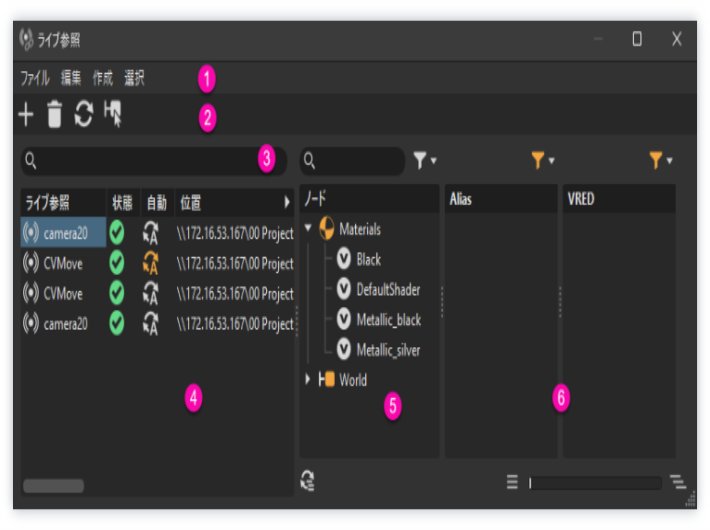The width and height of the screenshot is (710, 530).
Task: Select the World node
Action: pos(353,380)
